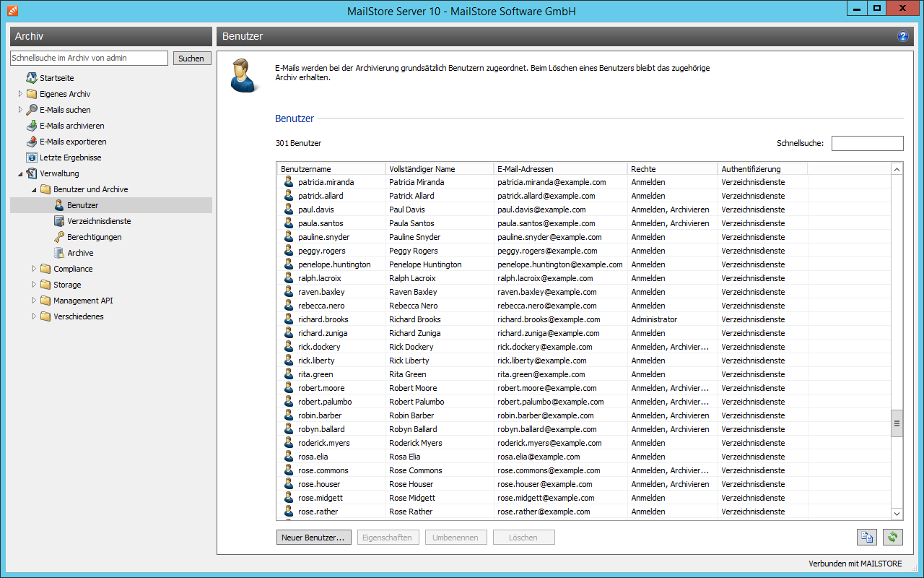Click user icon next to rose.rather
924x578 pixels.
(288, 512)
